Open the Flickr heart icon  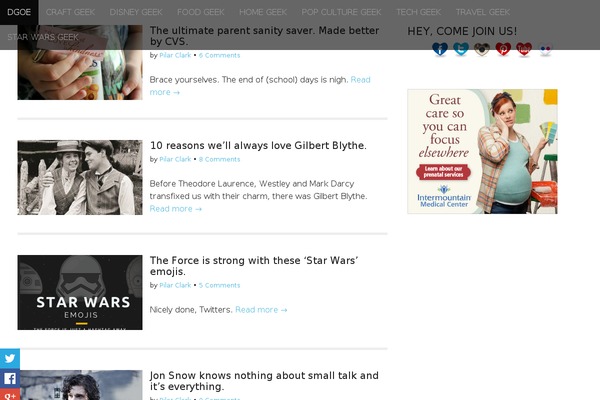[x=545, y=49]
